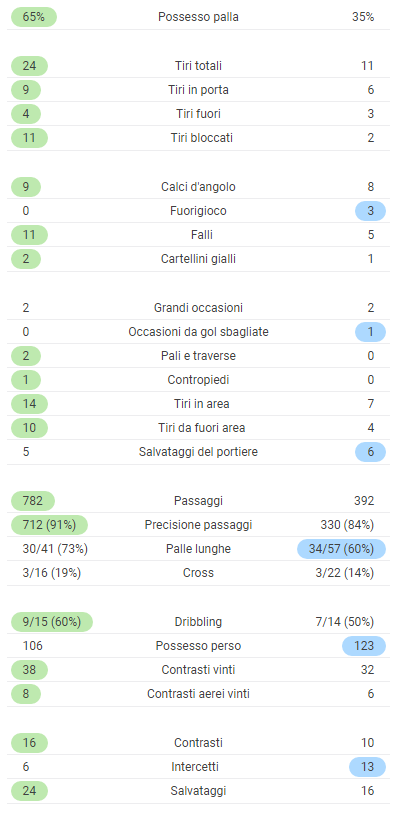Click the 712 (91%) passing accuracy badge
The width and height of the screenshot is (398, 821).
[x=49, y=525]
